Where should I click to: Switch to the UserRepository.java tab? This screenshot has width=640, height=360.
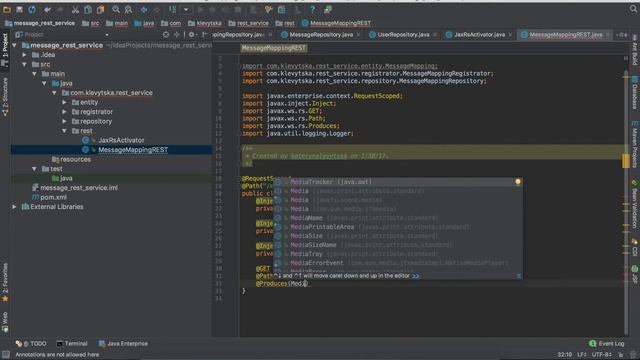403,35
